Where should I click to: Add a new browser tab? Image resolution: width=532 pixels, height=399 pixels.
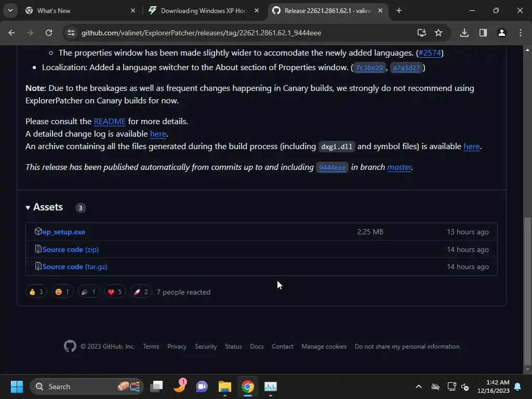click(x=399, y=10)
